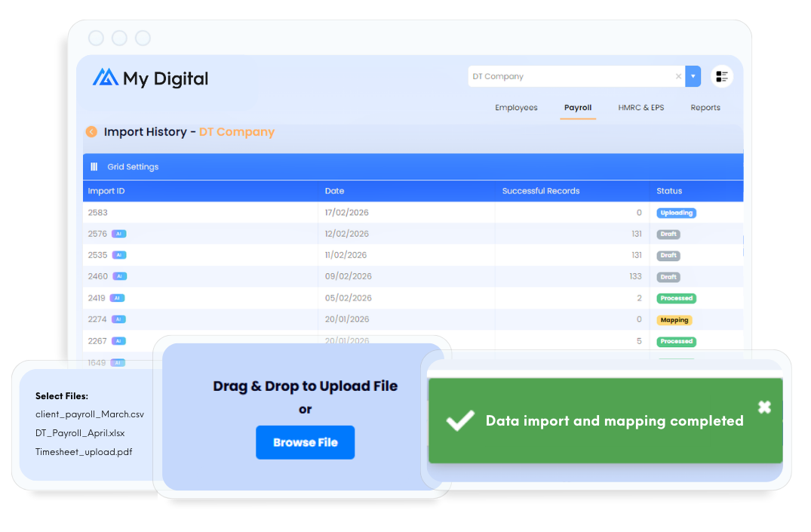Click the My Digital logo
The image size is (811, 532).
(x=150, y=78)
